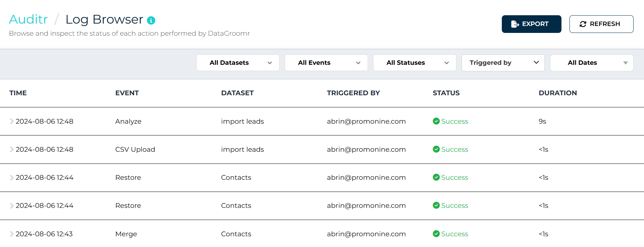Expand the 12:48 CSV Upload log row

[12, 149]
